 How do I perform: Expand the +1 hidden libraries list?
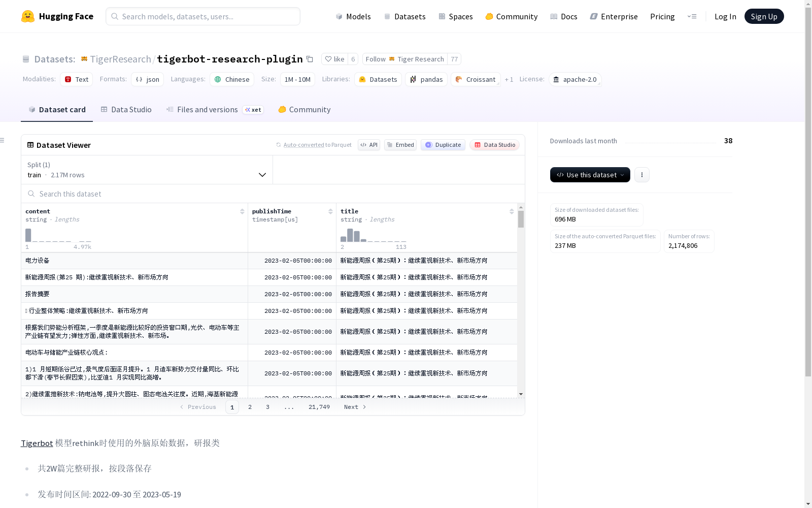point(509,79)
